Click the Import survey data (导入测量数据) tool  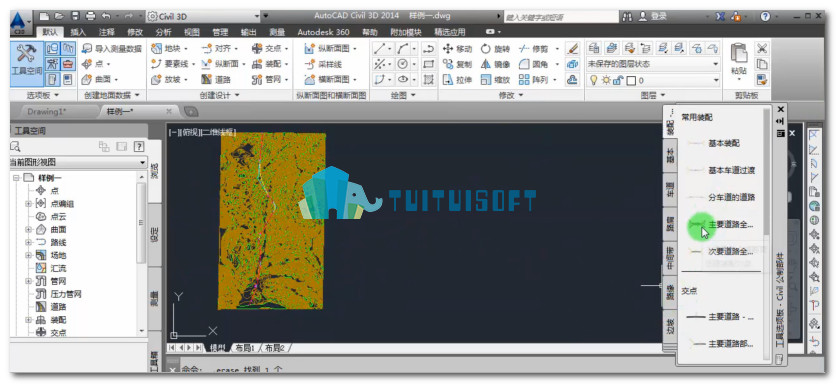[x=112, y=49]
